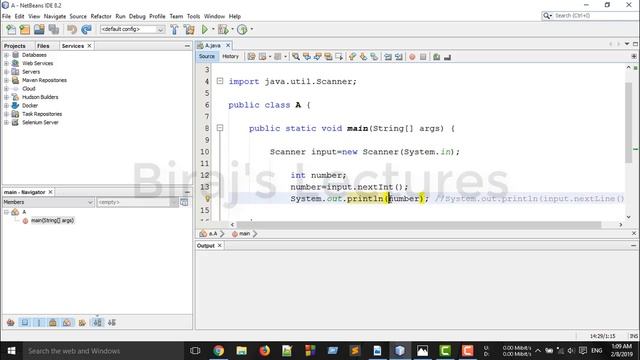This screenshot has height=360, width=640.
Task: Close the Services tab
Action: pyautogui.click(x=89, y=46)
